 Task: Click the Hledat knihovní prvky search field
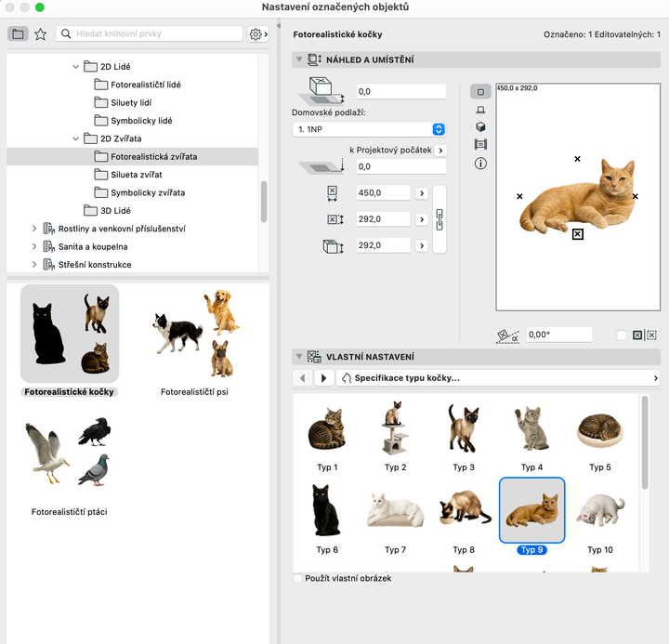coord(150,33)
